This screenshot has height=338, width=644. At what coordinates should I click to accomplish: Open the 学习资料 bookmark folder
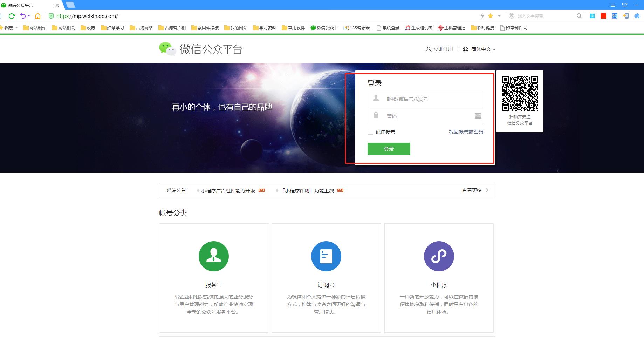(x=265, y=28)
